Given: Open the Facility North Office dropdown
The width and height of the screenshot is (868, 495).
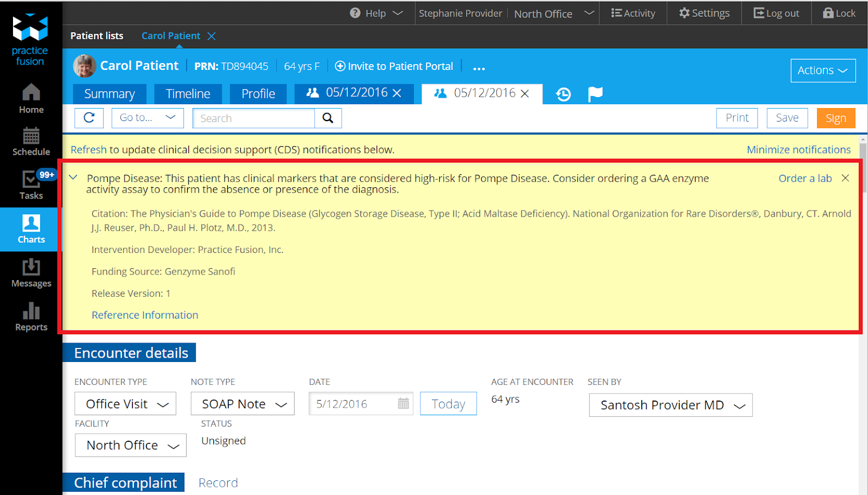Looking at the screenshot, I should coord(131,445).
